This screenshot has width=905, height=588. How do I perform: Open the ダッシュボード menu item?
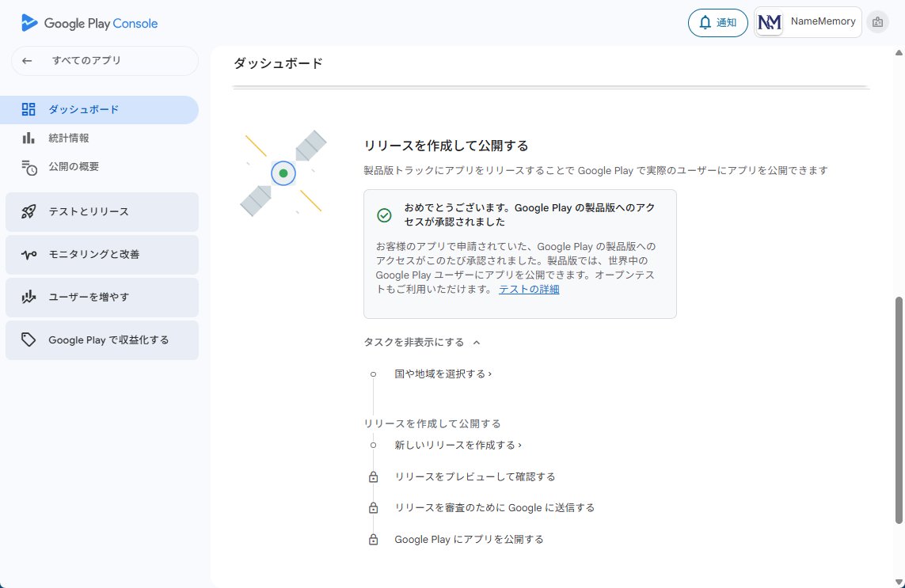99,110
